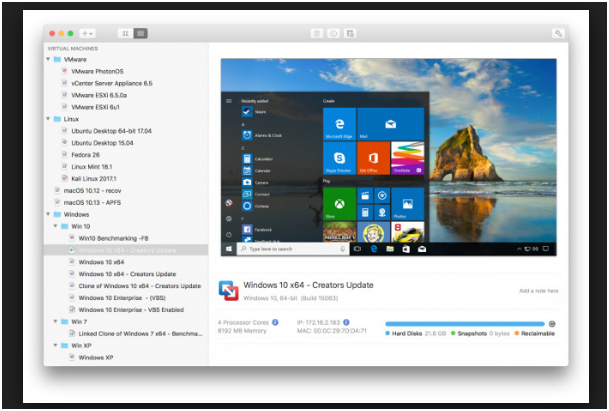Image resolution: width=609 pixels, height=411 pixels.
Task: Click the Win 7 folder icon
Action: click(x=65, y=321)
